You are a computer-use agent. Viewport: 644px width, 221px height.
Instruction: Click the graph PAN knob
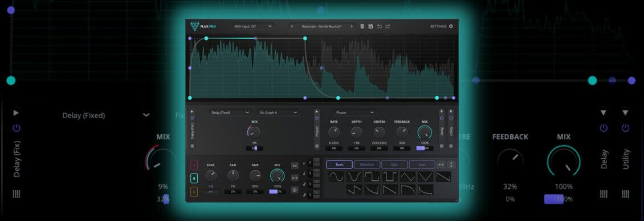click(x=233, y=176)
